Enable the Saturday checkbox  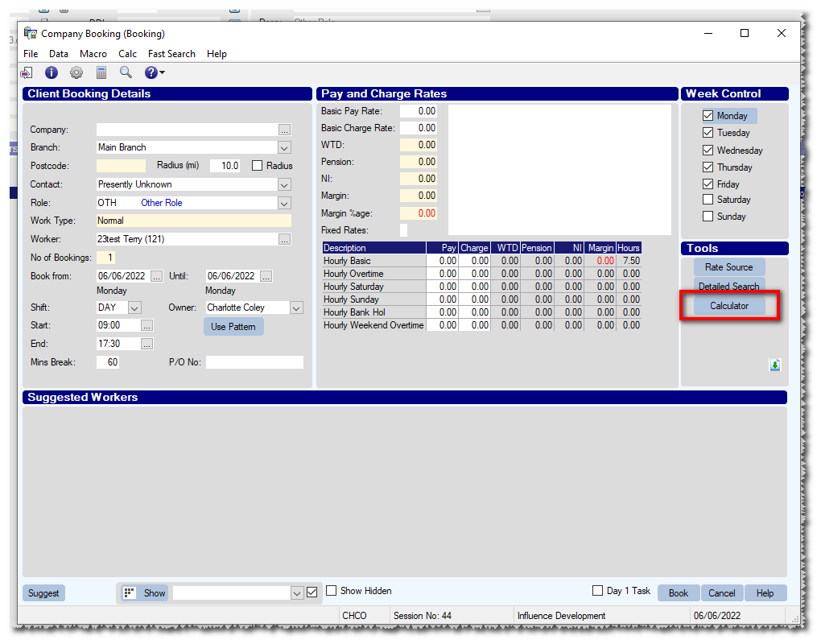708,200
